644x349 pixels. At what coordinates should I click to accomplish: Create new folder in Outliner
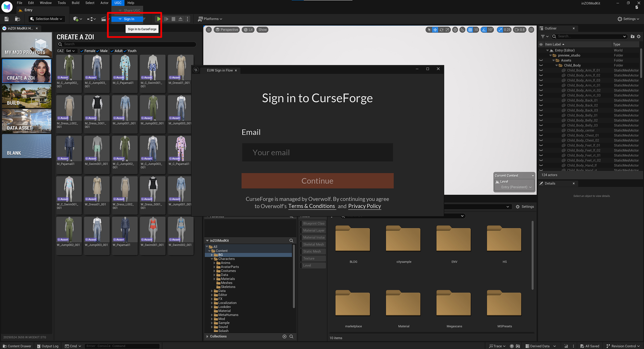[632, 36]
